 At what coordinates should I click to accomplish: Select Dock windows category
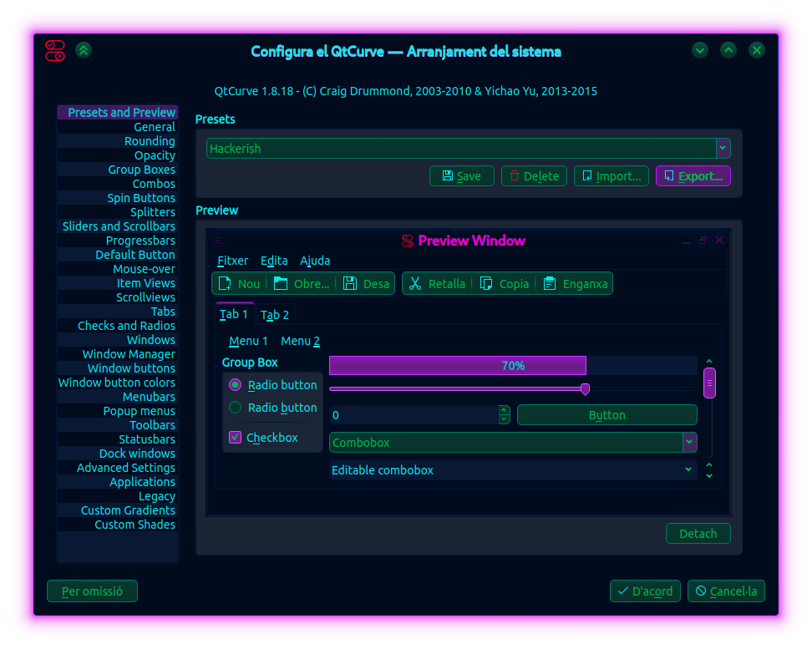(118, 454)
